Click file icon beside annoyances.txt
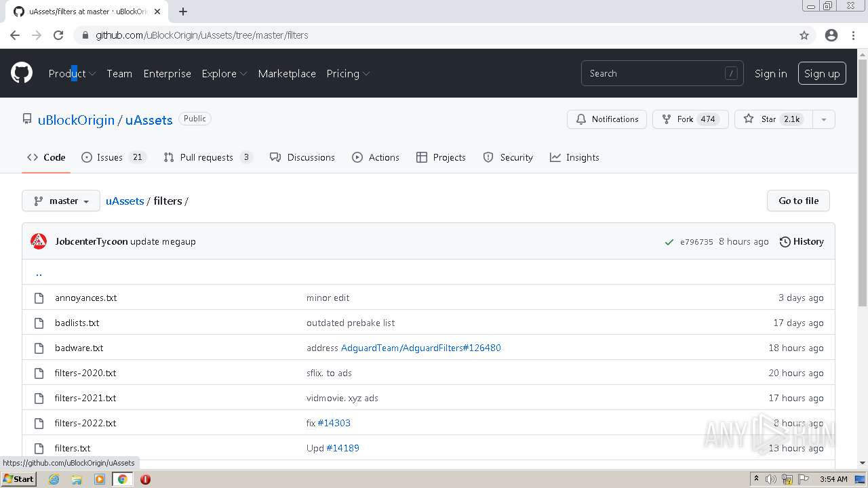 [x=39, y=298]
